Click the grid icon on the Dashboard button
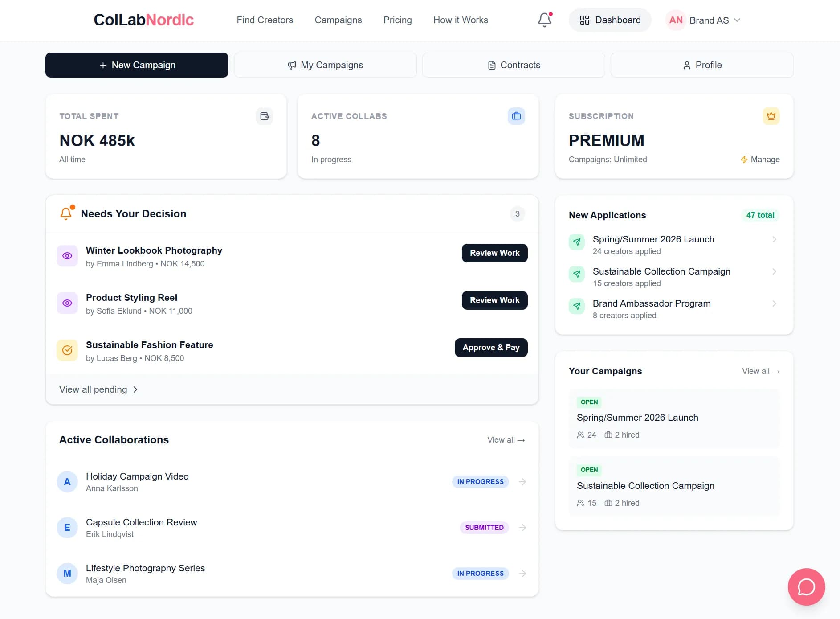 coord(585,20)
